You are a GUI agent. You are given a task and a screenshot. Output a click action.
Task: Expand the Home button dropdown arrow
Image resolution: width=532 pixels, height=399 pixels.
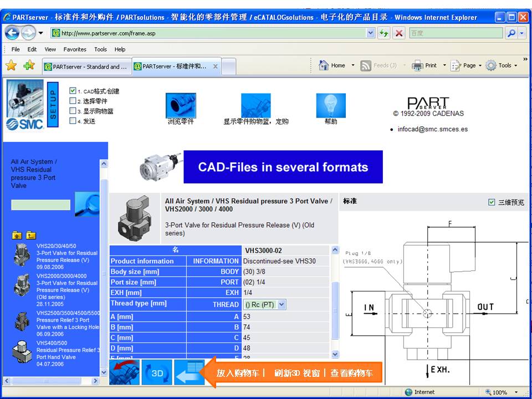tap(353, 65)
